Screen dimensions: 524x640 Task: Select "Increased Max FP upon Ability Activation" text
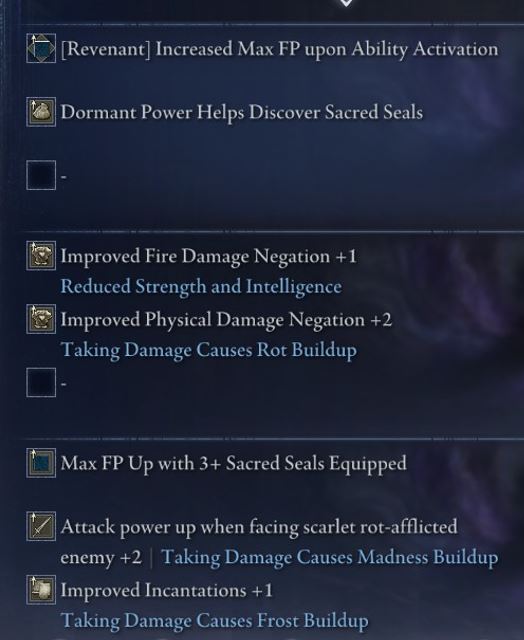(x=327, y=50)
